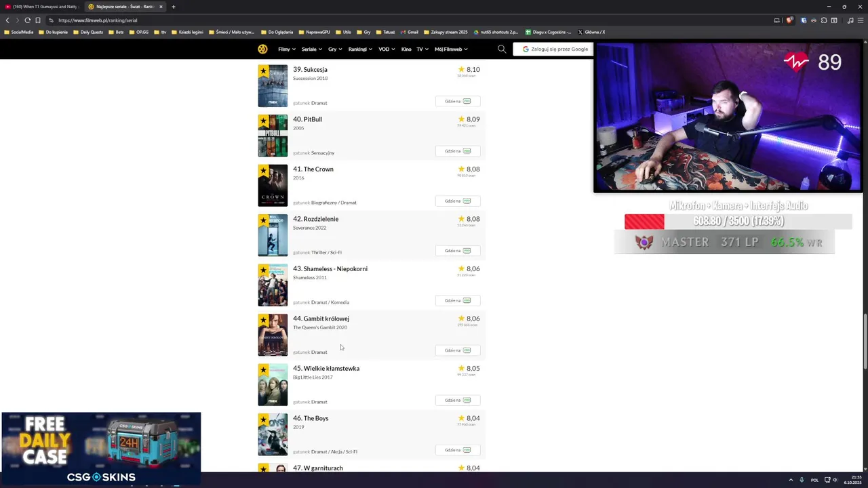Click the browser forward arrow
Viewport: 868px width, 488px height.
pos(18,20)
